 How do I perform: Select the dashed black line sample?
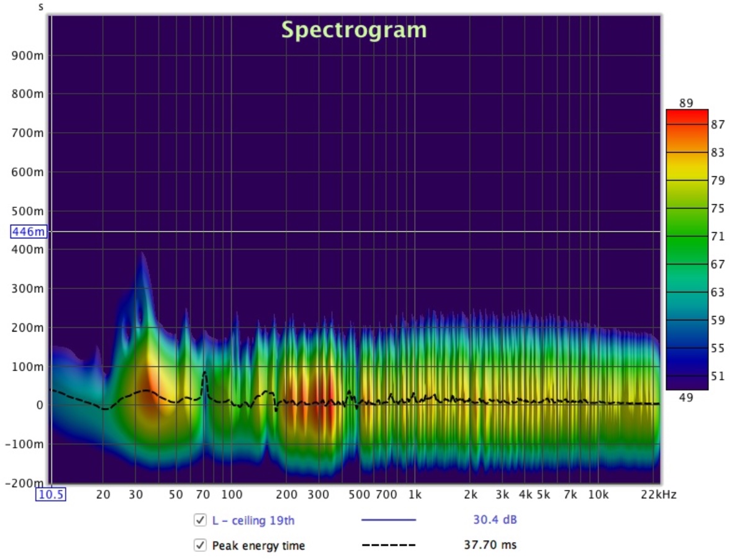(x=388, y=546)
